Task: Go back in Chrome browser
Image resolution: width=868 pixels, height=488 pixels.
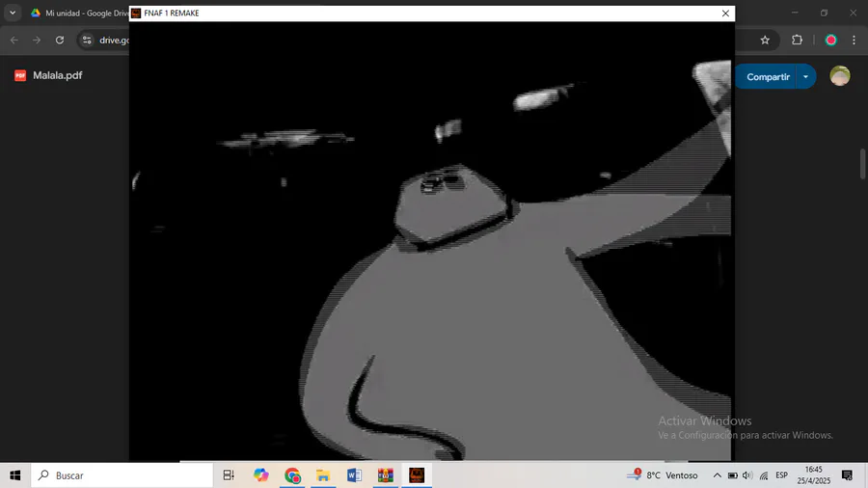Action: click(x=14, y=40)
